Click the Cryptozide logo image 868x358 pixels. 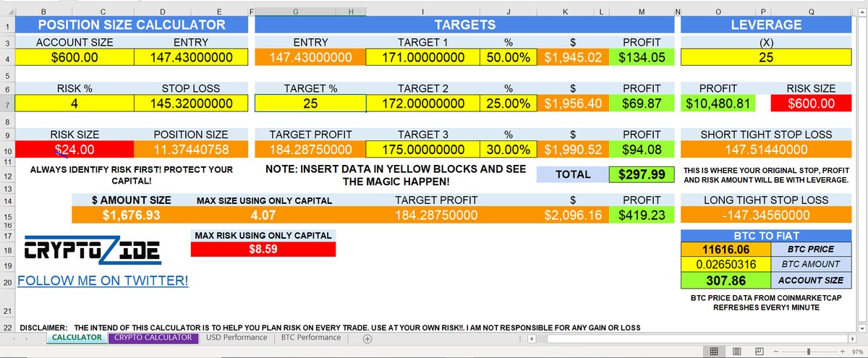[x=93, y=250]
